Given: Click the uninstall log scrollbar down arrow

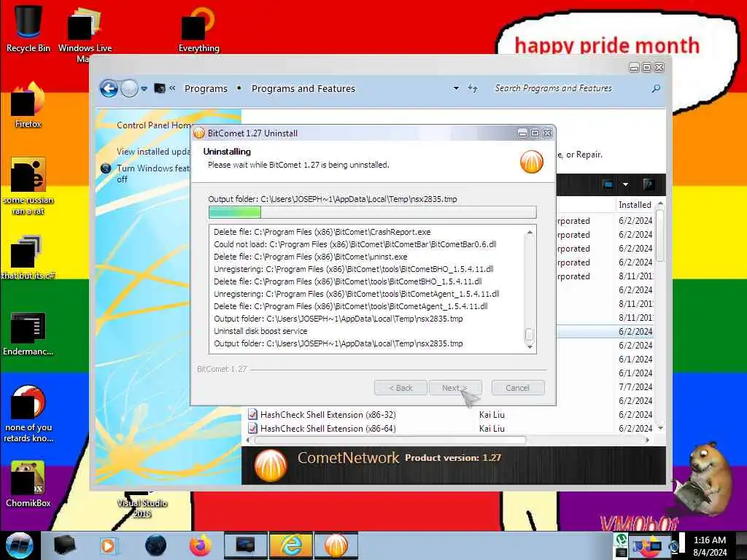Looking at the screenshot, I should [530, 347].
